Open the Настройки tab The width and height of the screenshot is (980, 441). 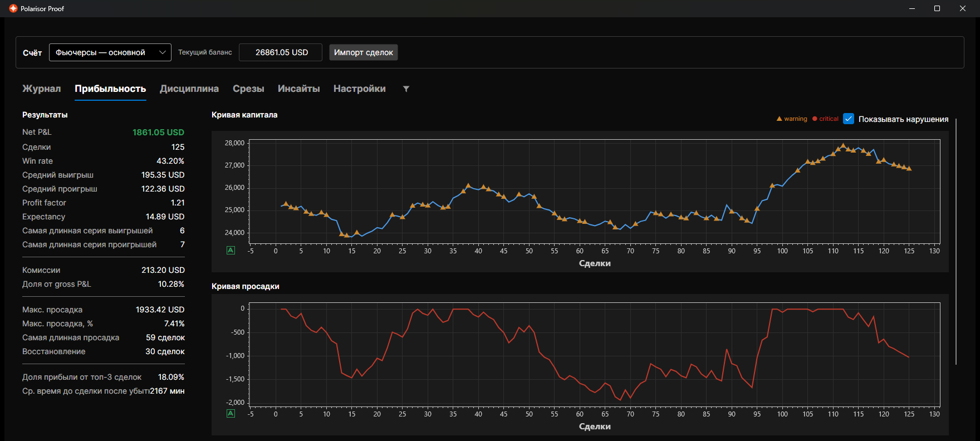[x=360, y=89]
